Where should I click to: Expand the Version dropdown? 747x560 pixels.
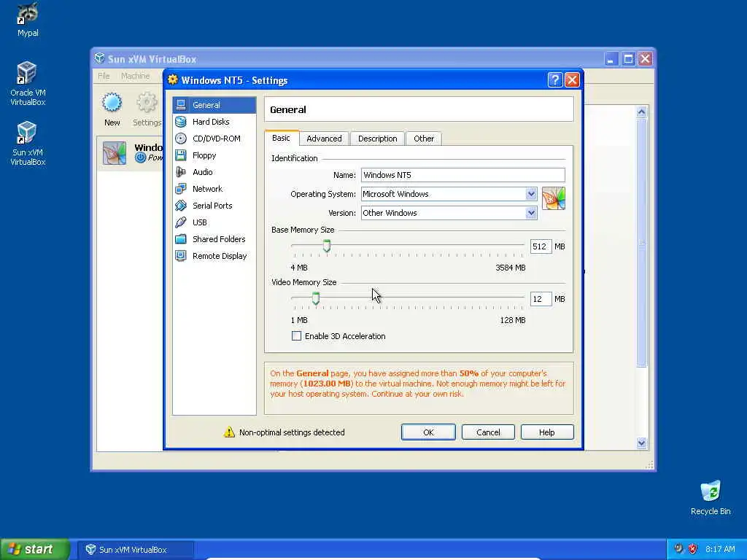(x=531, y=213)
